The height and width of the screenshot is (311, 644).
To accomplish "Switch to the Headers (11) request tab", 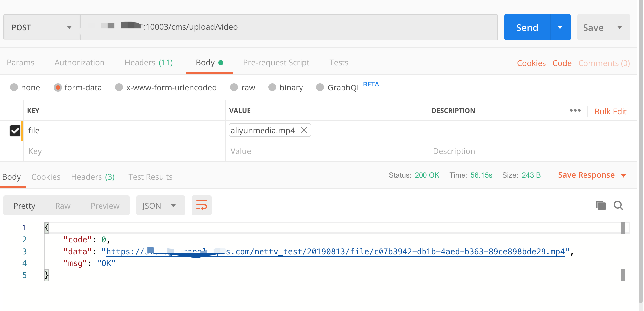I will [x=148, y=62].
